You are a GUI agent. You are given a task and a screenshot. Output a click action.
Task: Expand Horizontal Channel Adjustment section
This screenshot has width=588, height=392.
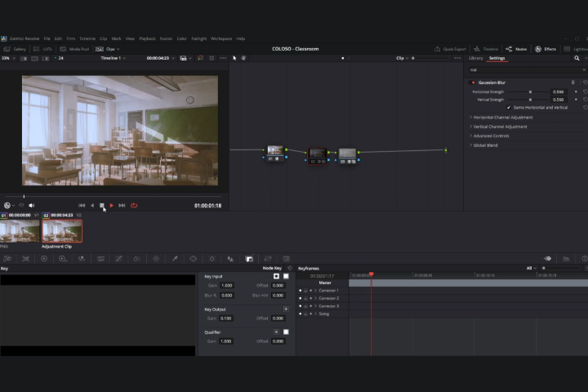point(501,118)
